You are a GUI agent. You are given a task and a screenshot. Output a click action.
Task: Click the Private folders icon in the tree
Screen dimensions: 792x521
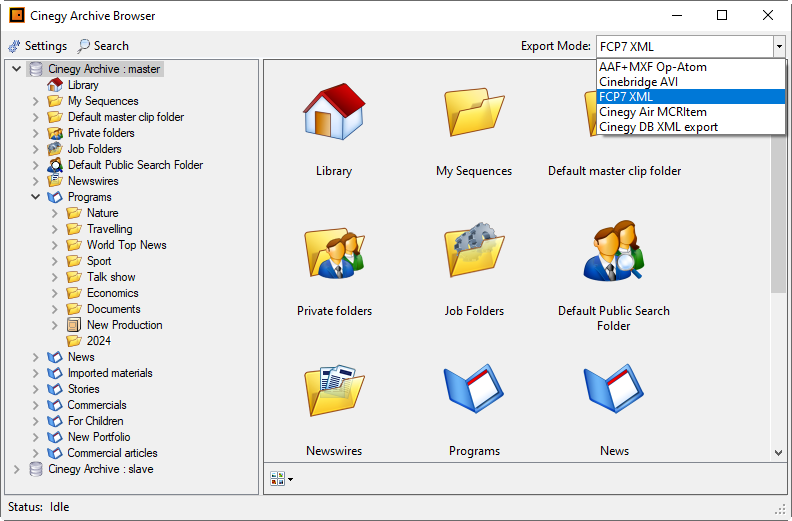55,133
